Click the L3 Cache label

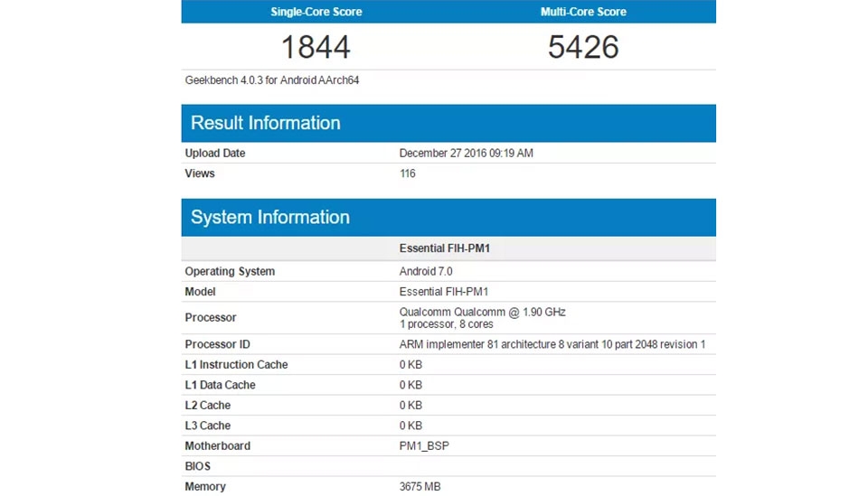tap(208, 426)
